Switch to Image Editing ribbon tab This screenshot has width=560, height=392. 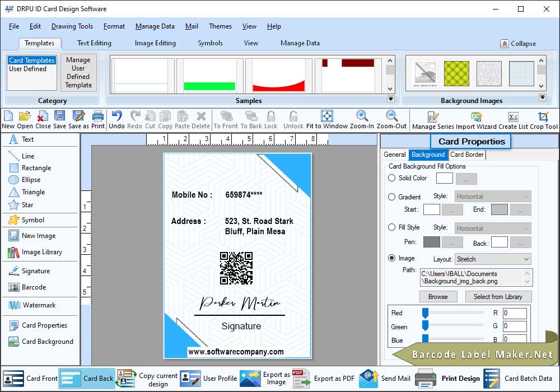tap(155, 43)
